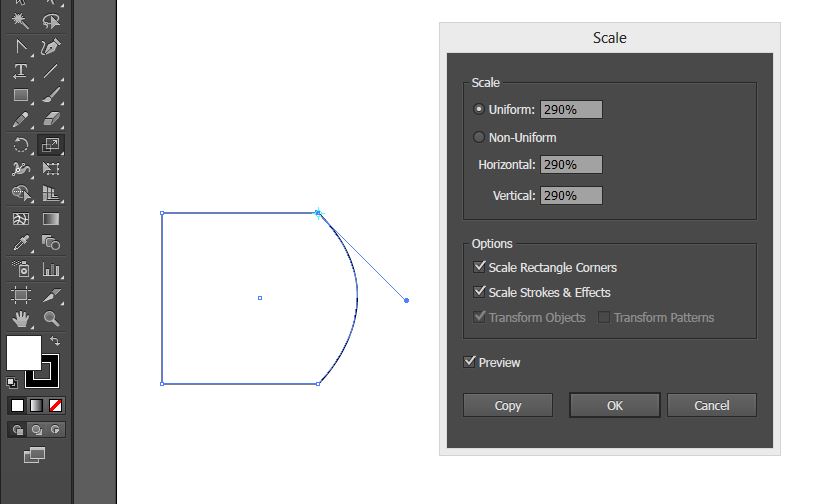This screenshot has height=504, width=829.
Task: Choose the Mesh tool
Action: pyautogui.click(x=21, y=219)
